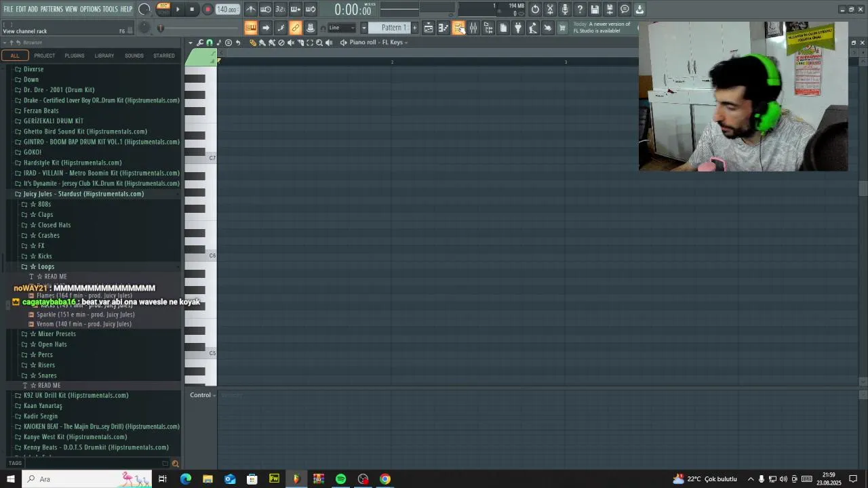
Task: Toggle wait for input before playing
Action: (265, 9)
